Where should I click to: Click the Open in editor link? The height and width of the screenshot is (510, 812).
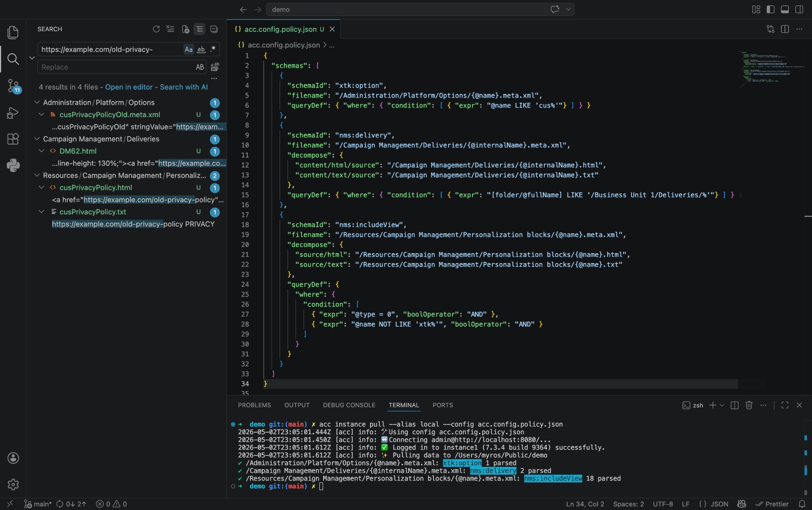(129, 87)
